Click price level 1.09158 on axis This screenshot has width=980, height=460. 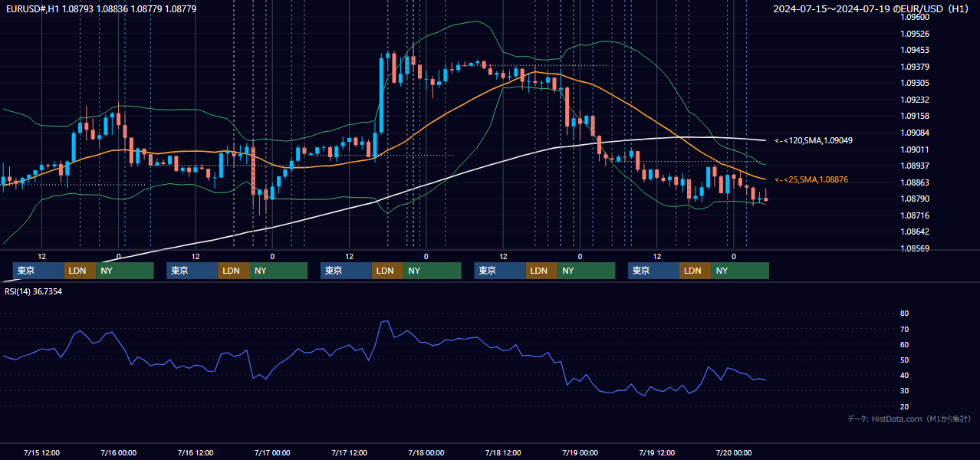914,117
